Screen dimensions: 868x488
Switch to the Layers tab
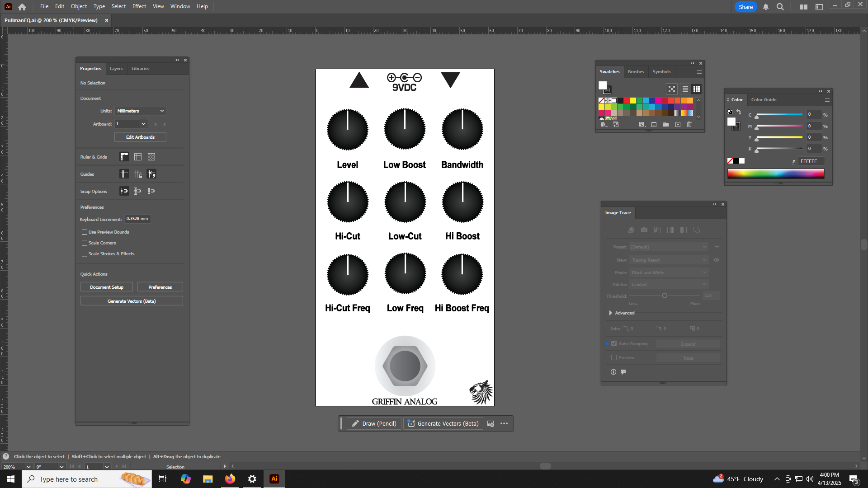tap(116, 69)
